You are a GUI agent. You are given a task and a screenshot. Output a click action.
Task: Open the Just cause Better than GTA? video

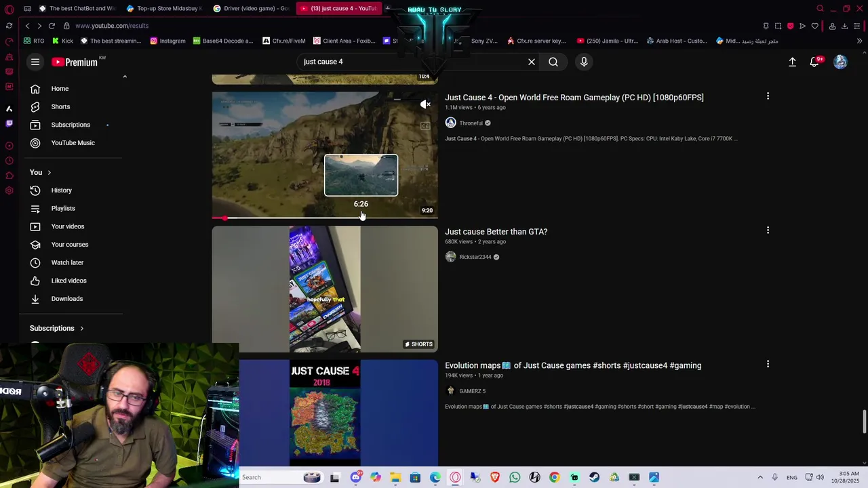click(x=496, y=232)
